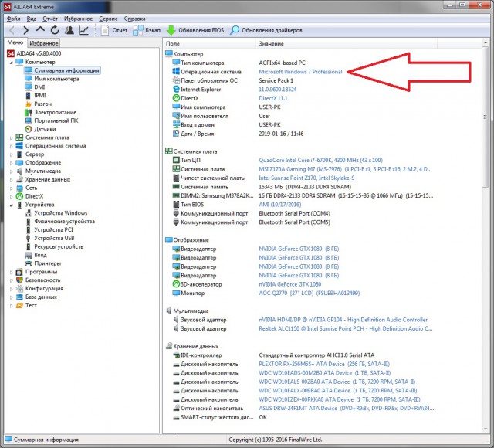Image resolution: width=494 pixels, height=448 pixels.
Task: Switch to the Избранное sidebar tab
Action: (43, 43)
